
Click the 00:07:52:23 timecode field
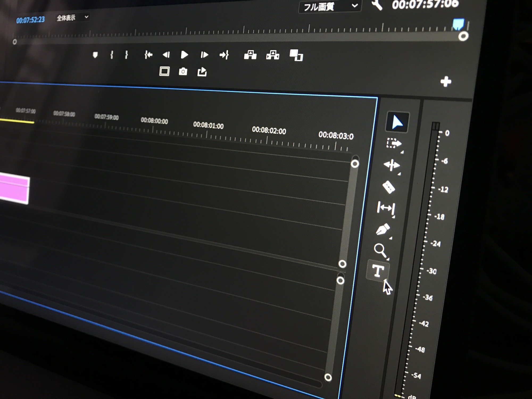30,20
